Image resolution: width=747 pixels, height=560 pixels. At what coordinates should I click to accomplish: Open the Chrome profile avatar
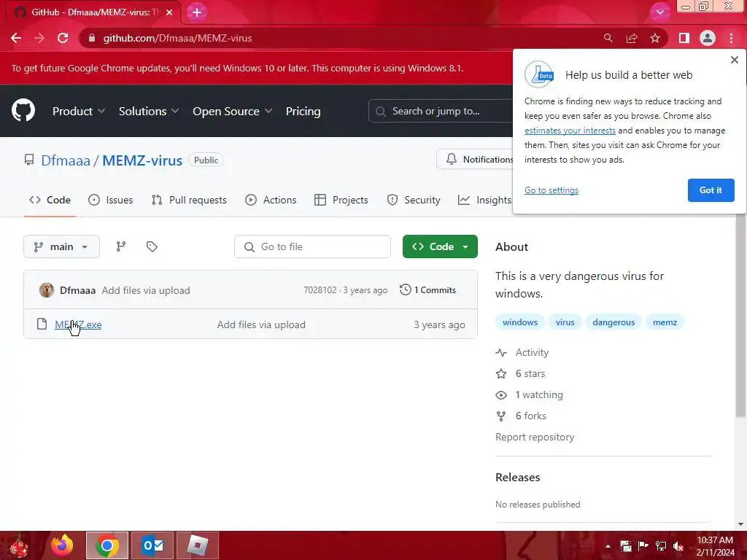coord(708,38)
